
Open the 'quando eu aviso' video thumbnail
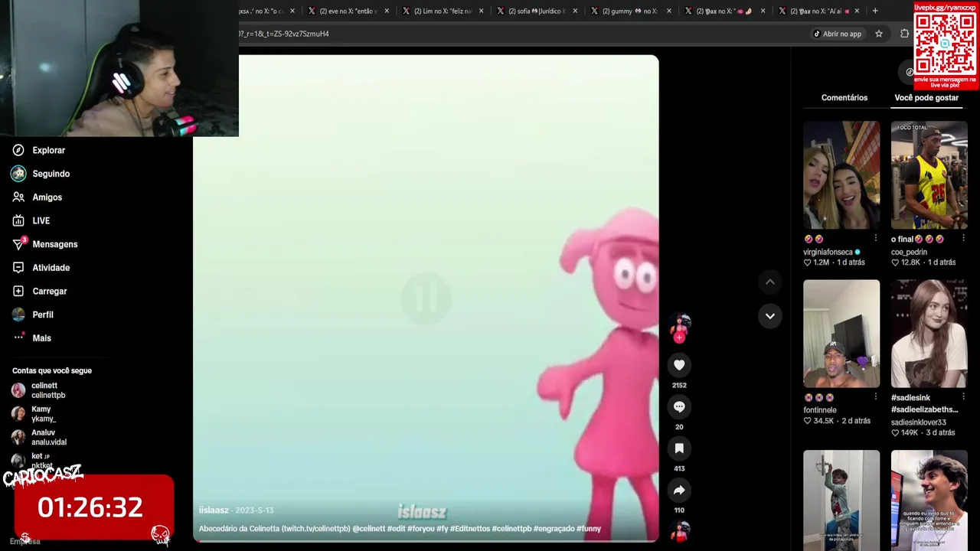tap(929, 500)
